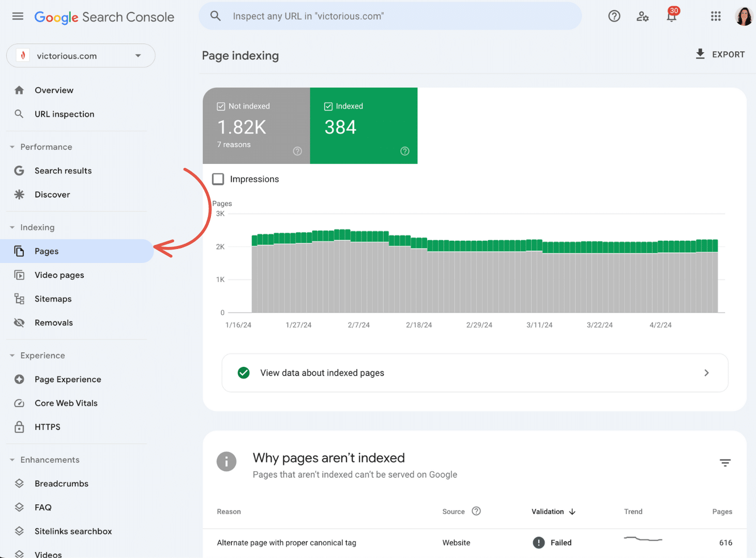Open Videos enhancement menu item
756x558 pixels.
tap(48, 554)
